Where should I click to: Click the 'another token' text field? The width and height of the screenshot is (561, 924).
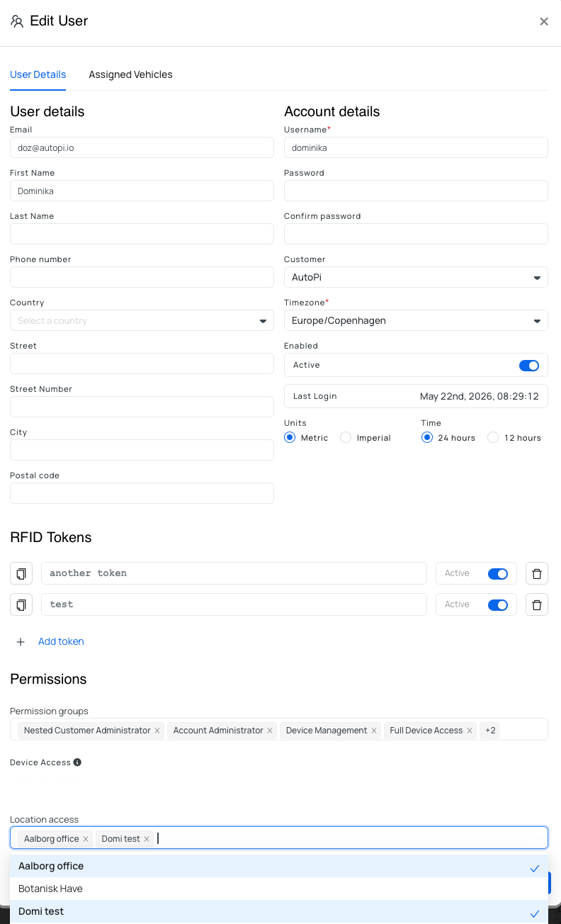[x=234, y=573]
